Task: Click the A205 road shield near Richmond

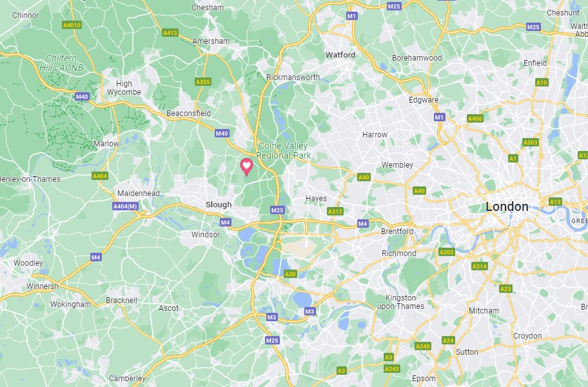Action: (447, 252)
